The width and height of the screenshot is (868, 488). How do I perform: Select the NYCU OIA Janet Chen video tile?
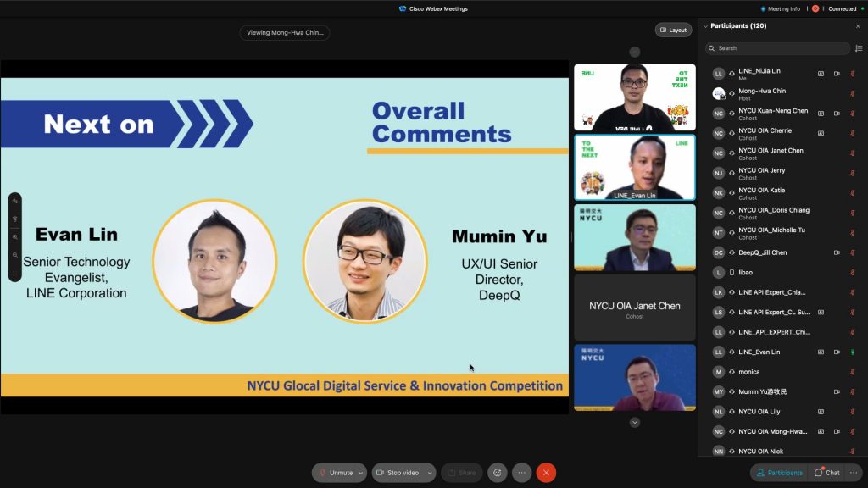coord(635,308)
